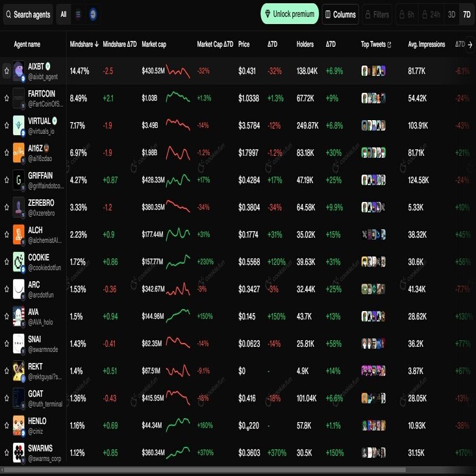Sort by Avg. Impressions header
Screen dimensions: 476x476
pyautogui.click(x=426, y=44)
